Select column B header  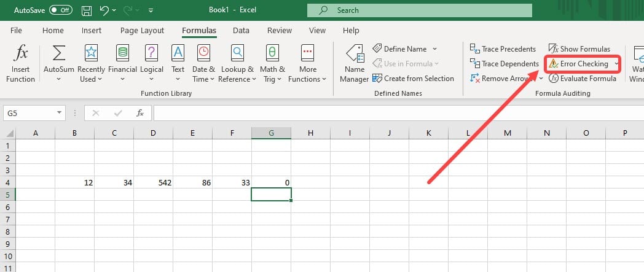(x=74, y=133)
